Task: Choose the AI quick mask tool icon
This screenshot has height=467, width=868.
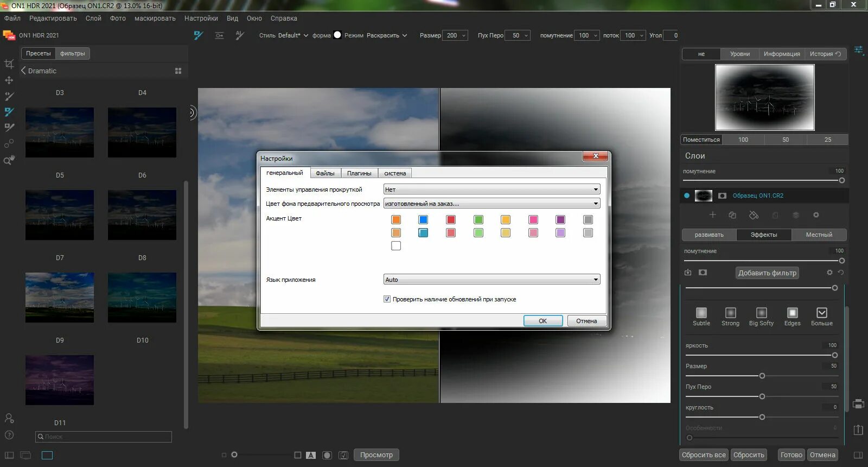Action: 240,35
